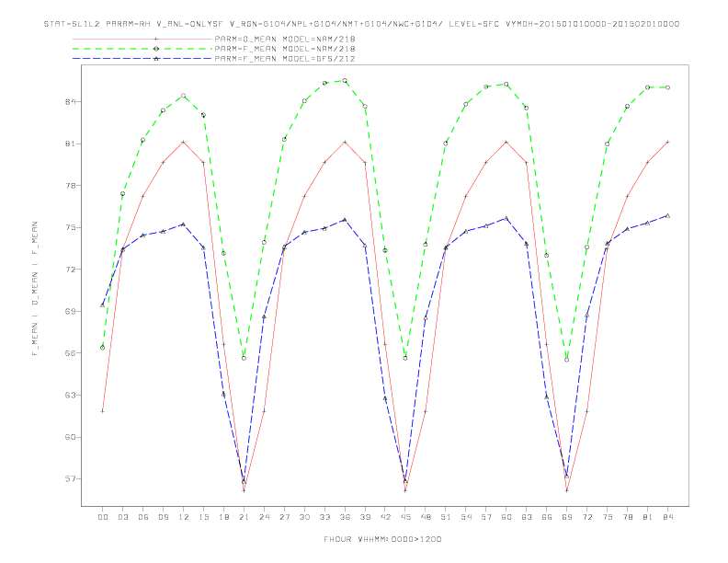Click the red solid legend line sample
Image resolution: width=728 pixels, height=563 pixels.
142,39
